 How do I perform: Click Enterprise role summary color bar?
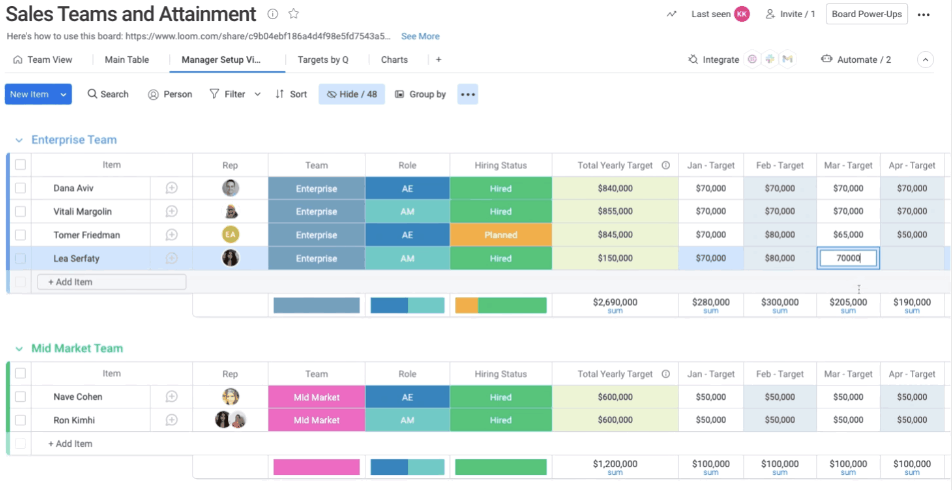click(x=407, y=305)
